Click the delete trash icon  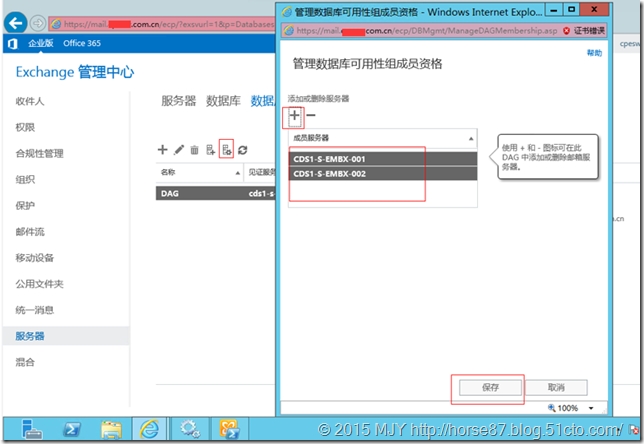pos(194,149)
